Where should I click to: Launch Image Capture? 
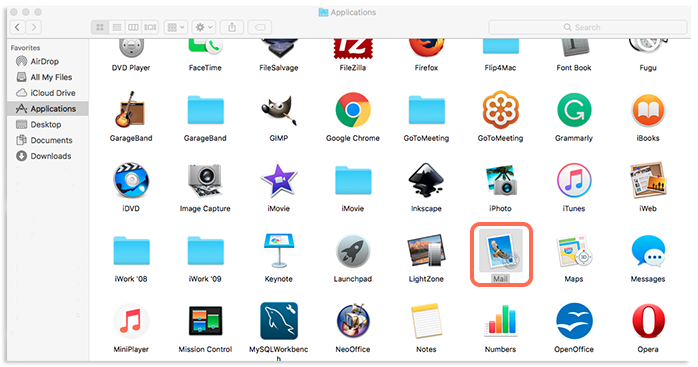205,180
